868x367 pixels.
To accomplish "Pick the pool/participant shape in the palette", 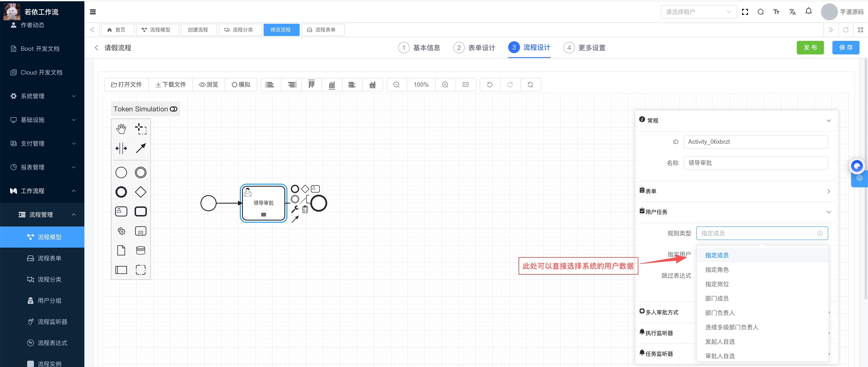I will click(x=121, y=270).
